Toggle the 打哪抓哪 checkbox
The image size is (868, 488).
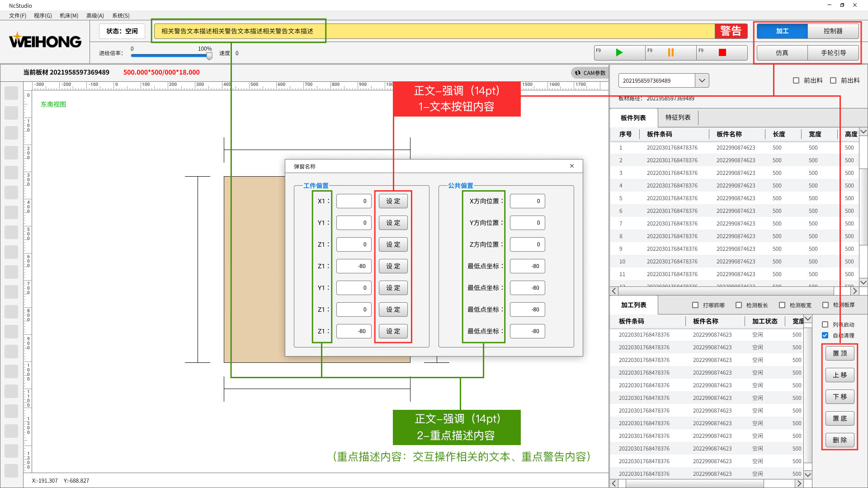pyautogui.click(x=695, y=305)
